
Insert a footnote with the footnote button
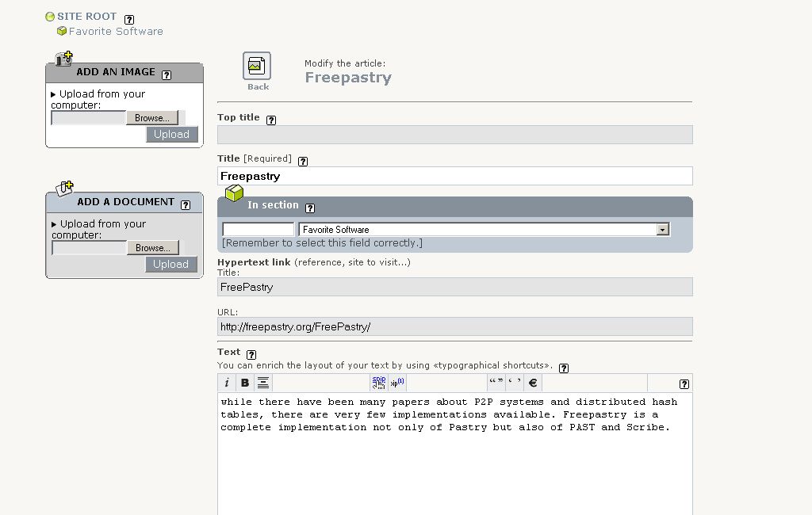click(397, 383)
